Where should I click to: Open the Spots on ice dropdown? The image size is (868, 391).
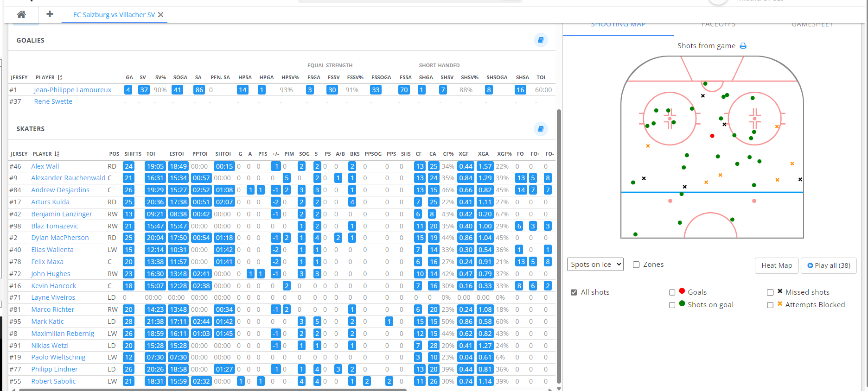point(595,265)
